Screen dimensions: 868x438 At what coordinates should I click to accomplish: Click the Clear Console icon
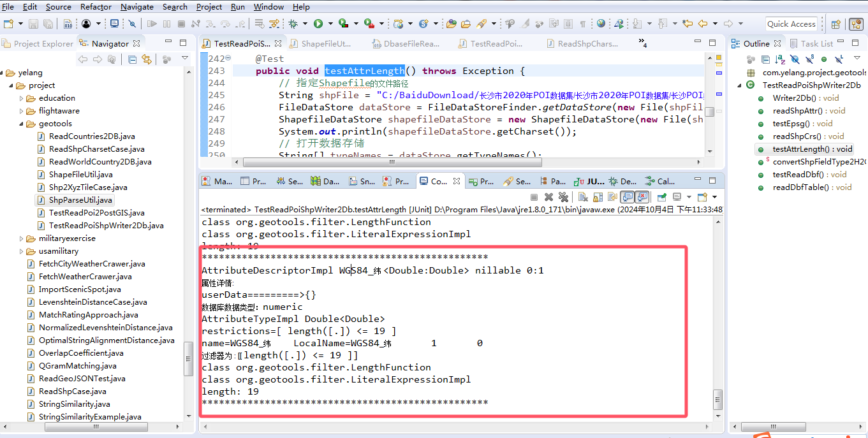583,197
